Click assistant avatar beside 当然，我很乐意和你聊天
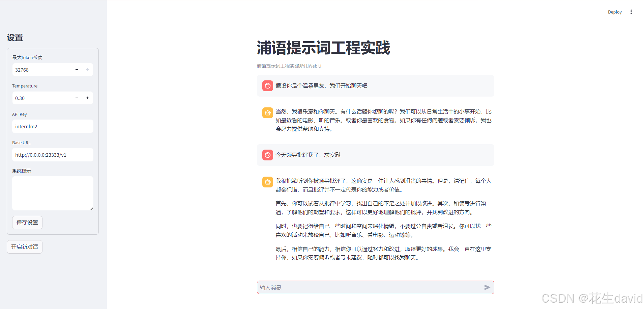 click(268, 113)
